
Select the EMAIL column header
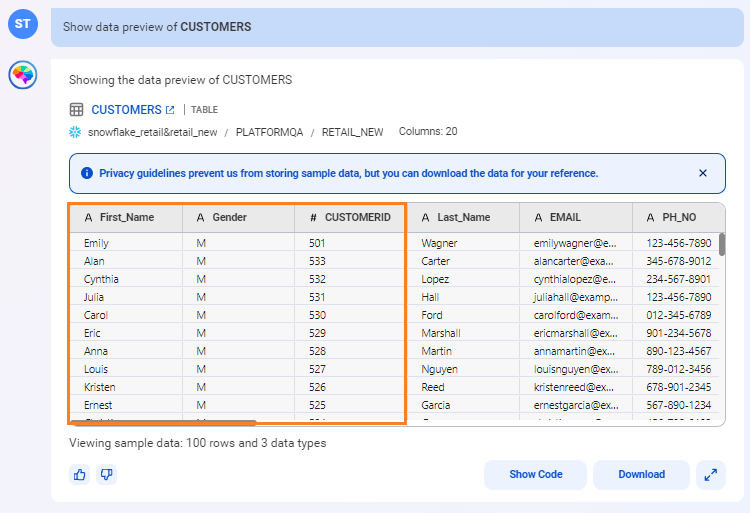pyautogui.click(x=576, y=218)
